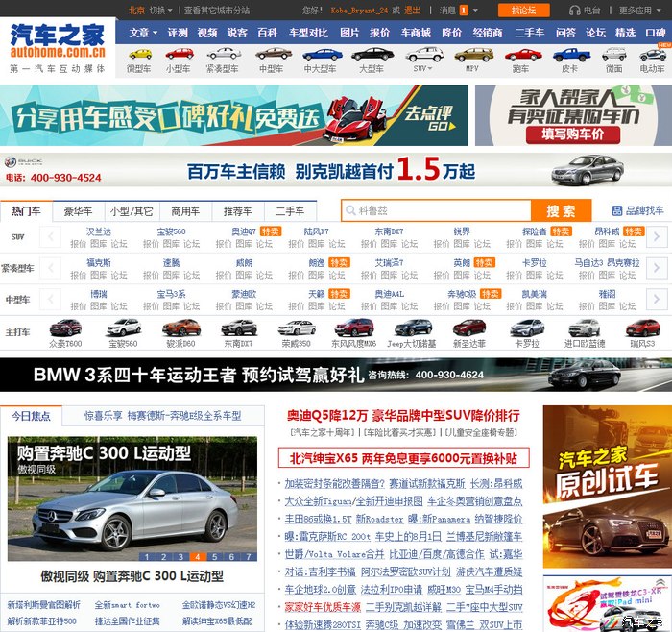Switch to the 二手车 tab in car finder
This screenshot has height=632, width=672.
[290, 210]
